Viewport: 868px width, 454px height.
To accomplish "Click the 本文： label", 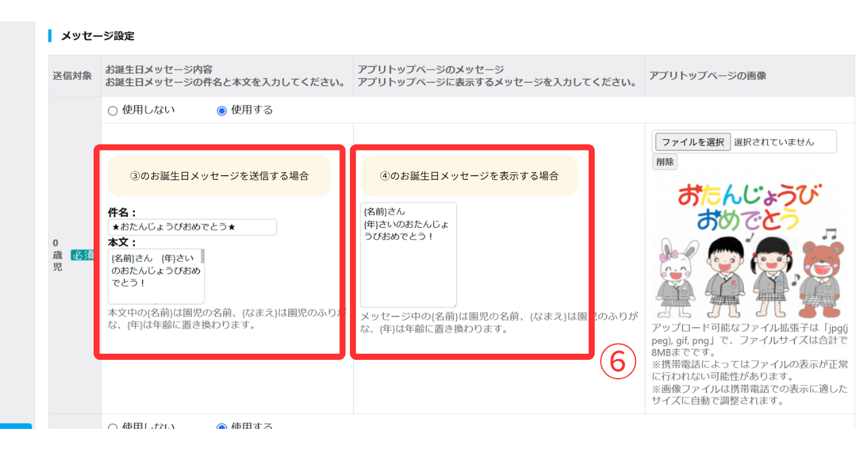I will point(122,242).
